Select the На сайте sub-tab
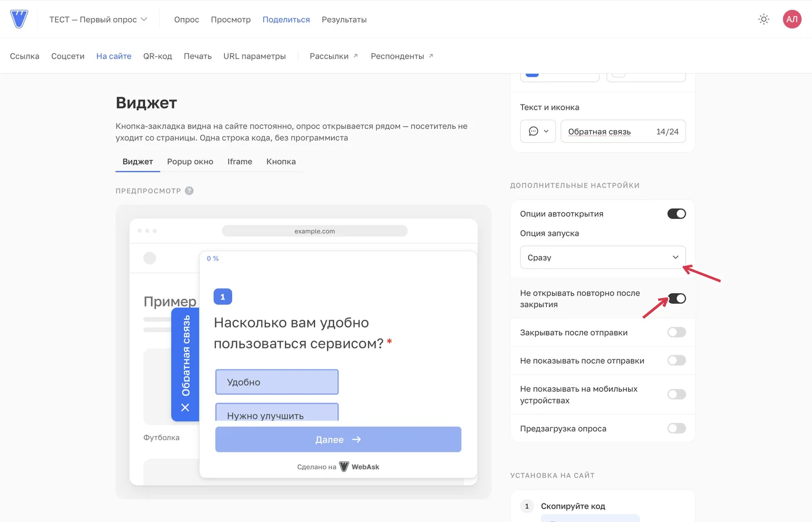 (114, 56)
